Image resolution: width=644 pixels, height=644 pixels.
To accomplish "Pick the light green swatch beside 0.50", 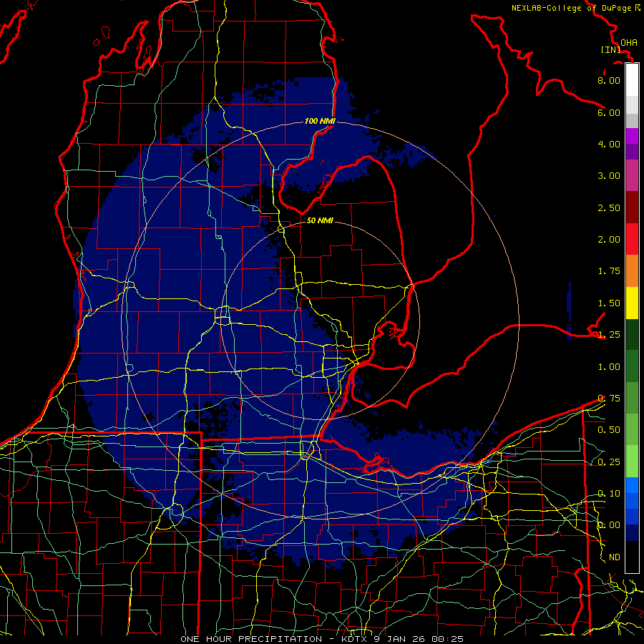I will tap(632, 429).
